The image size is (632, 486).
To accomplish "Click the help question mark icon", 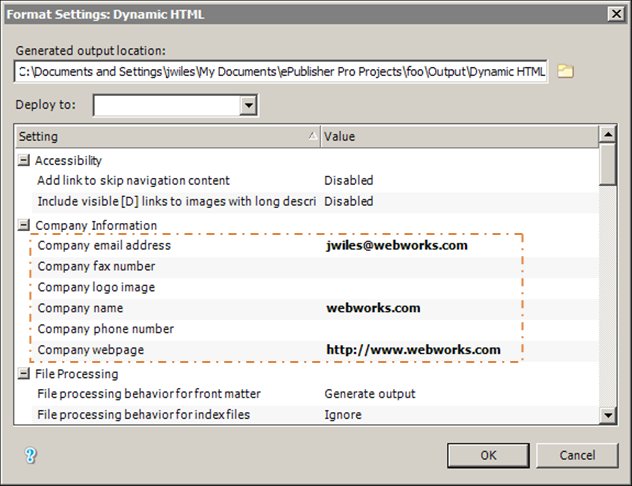I will (x=31, y=454).
